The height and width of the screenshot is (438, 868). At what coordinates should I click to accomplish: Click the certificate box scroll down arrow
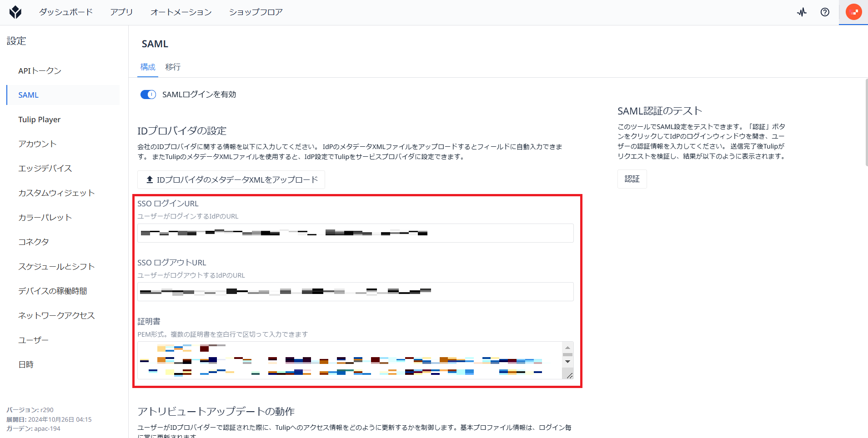567,362
